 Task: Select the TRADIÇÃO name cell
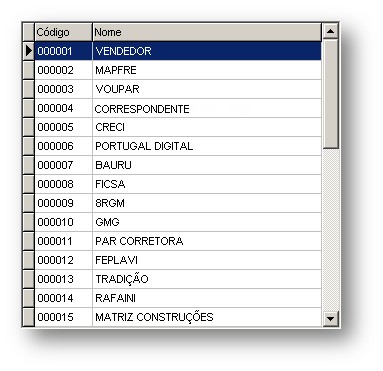point(207,279)
